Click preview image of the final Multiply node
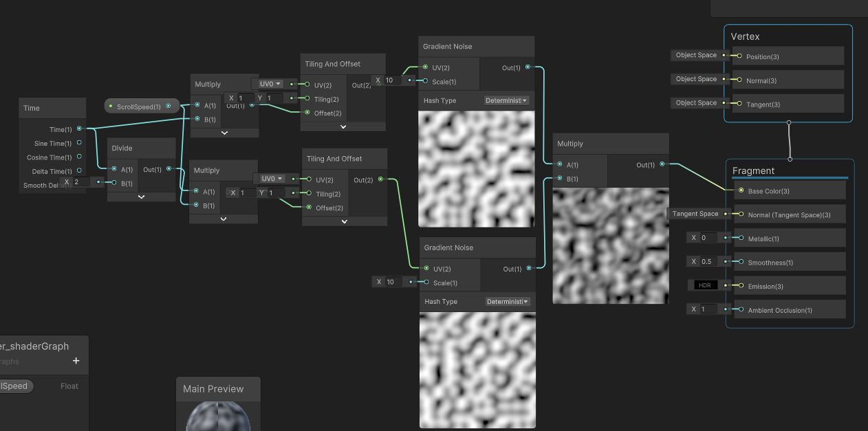The width and height of the screenshot is (868, 431). [611, 245]
